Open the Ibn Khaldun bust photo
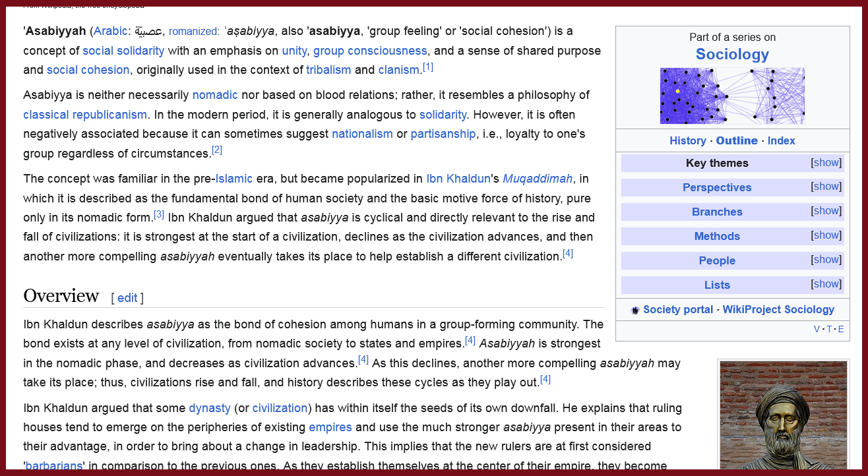868x476 pixels. (x=783, y=415)
